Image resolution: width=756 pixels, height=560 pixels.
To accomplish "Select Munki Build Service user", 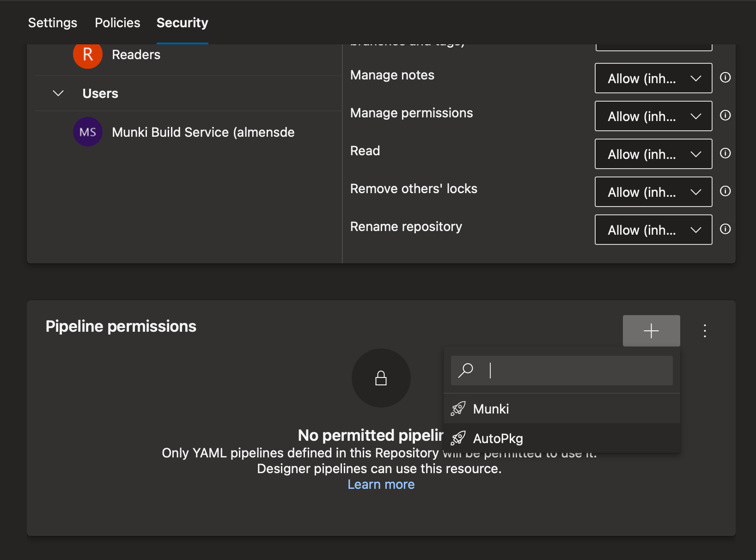I will [203, 132].
